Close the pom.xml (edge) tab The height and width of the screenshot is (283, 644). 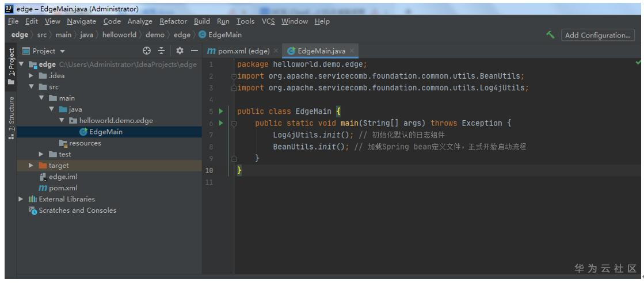pos(276,51)
